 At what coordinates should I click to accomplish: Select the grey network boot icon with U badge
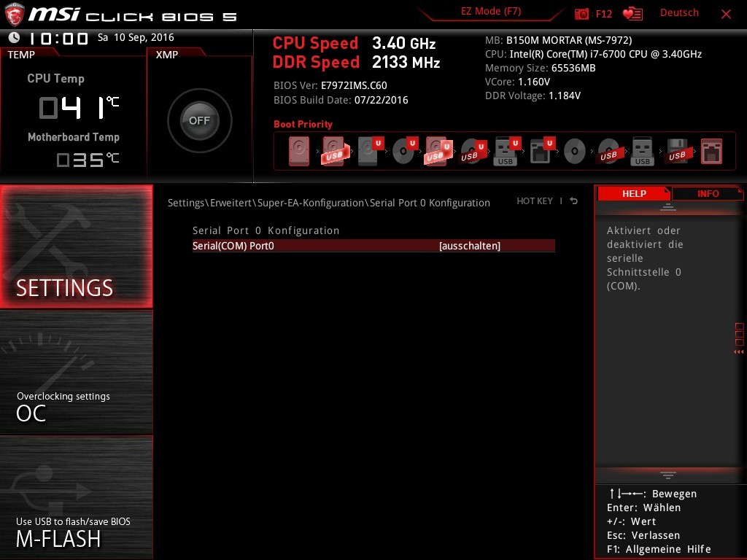pos(542,152)
